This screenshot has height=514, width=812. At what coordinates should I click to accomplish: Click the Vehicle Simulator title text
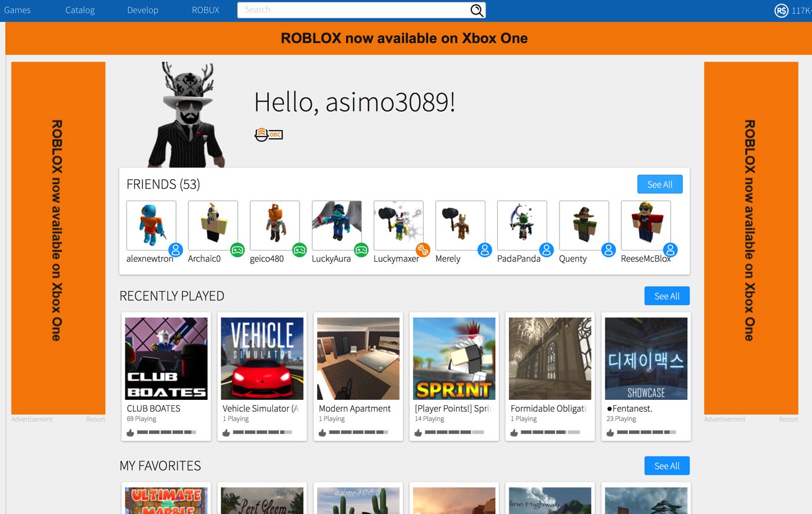(261, 408)
